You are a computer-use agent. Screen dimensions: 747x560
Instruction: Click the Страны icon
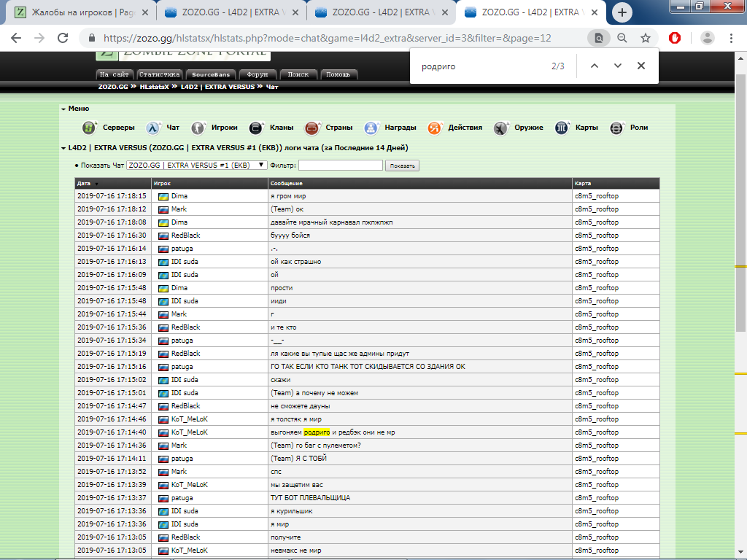tap(312, 128)
